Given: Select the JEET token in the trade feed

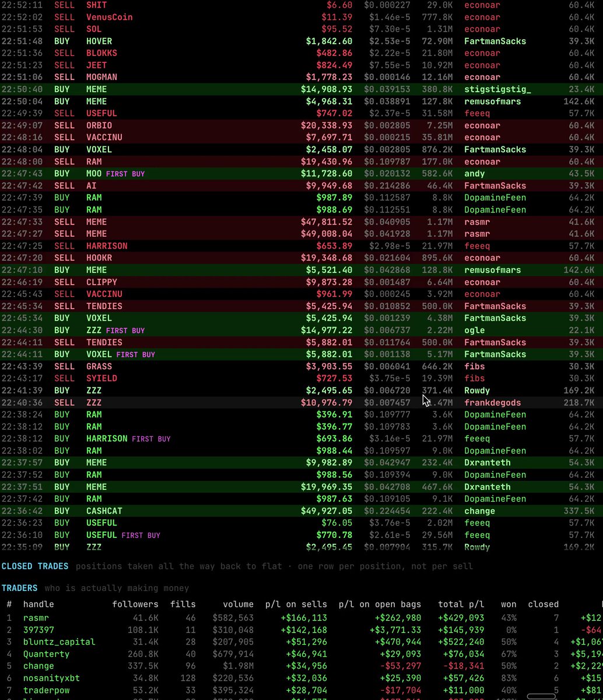Looking at the screenshot, I should coord(97,65).
